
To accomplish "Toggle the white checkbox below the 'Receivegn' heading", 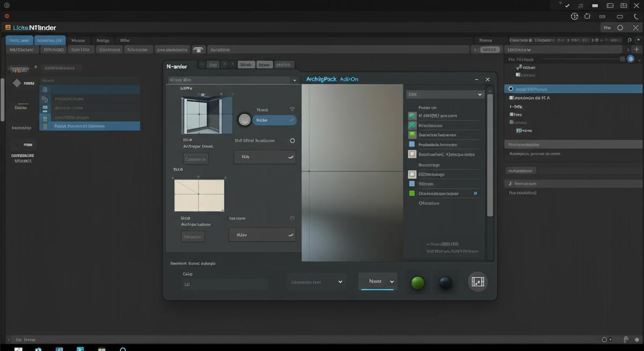I will coord(412,174).
